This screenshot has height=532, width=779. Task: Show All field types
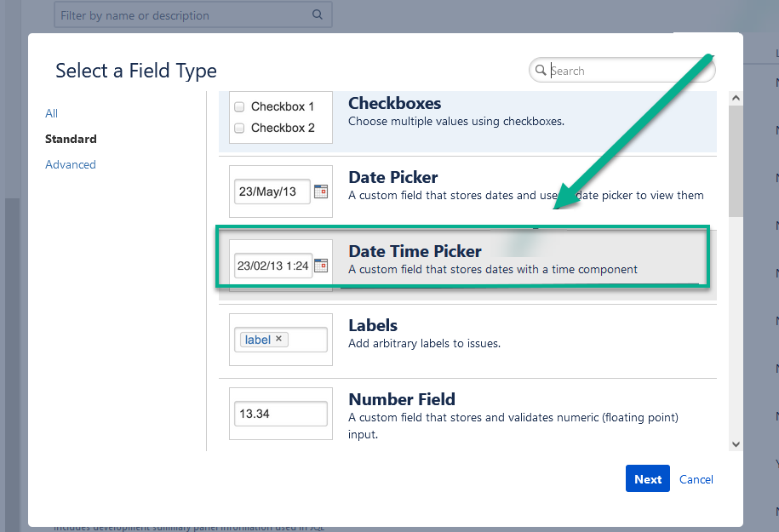pos(52,113)
